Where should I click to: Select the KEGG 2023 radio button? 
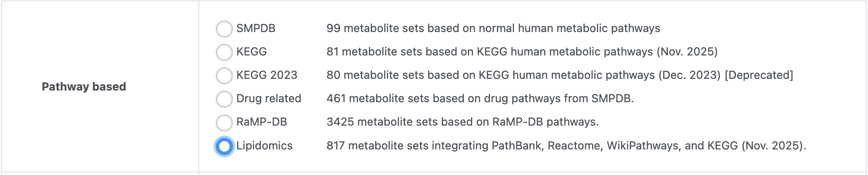pyautogui.click(x=224, y=76)
